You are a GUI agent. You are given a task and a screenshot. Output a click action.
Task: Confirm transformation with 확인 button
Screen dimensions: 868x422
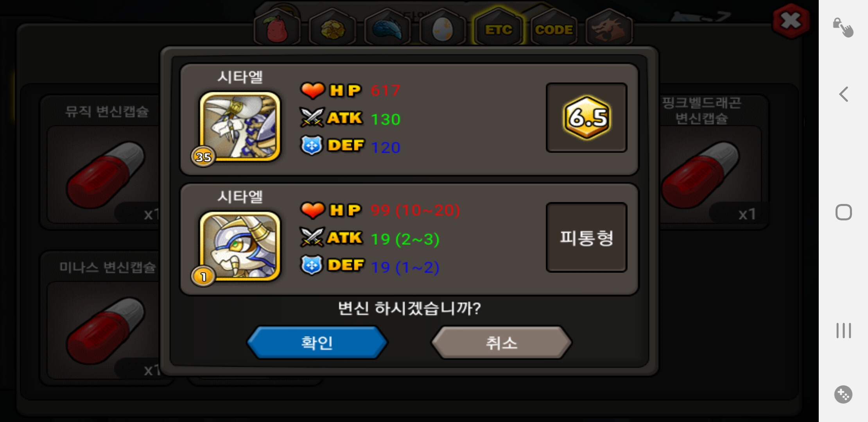click(x=317, y=343)
